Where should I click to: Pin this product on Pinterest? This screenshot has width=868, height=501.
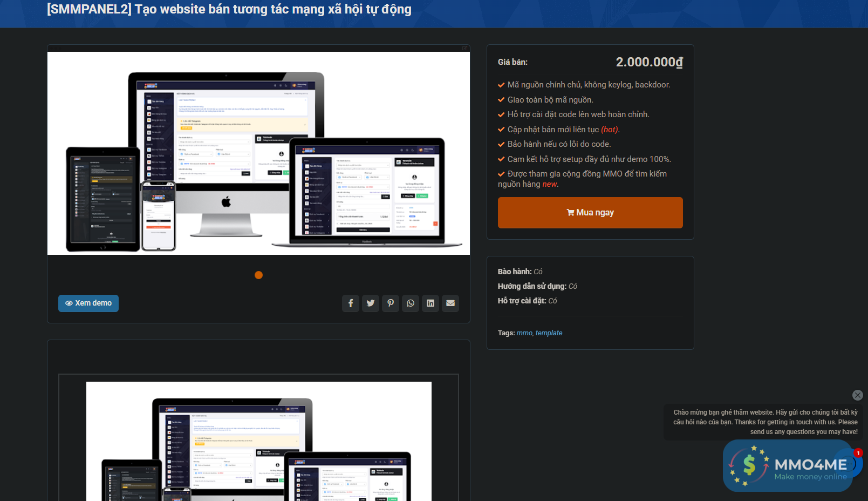click(391, 303)
